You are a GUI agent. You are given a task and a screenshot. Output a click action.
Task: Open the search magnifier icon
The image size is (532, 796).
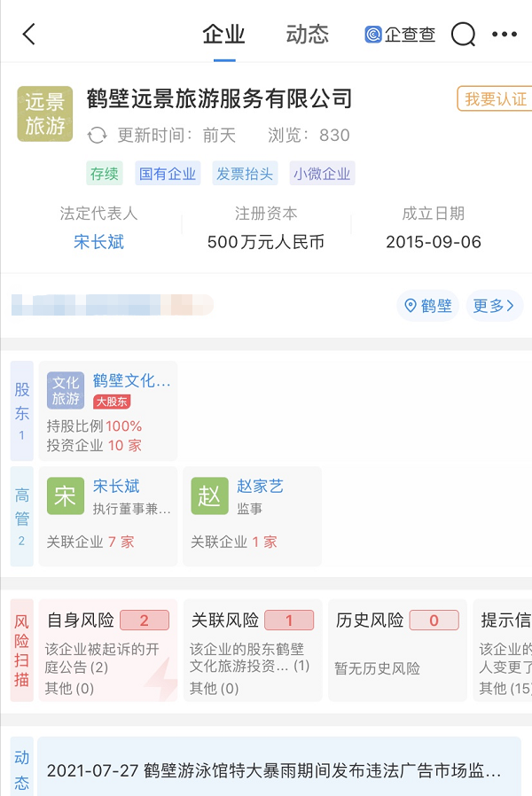click(x=463, y=34)
